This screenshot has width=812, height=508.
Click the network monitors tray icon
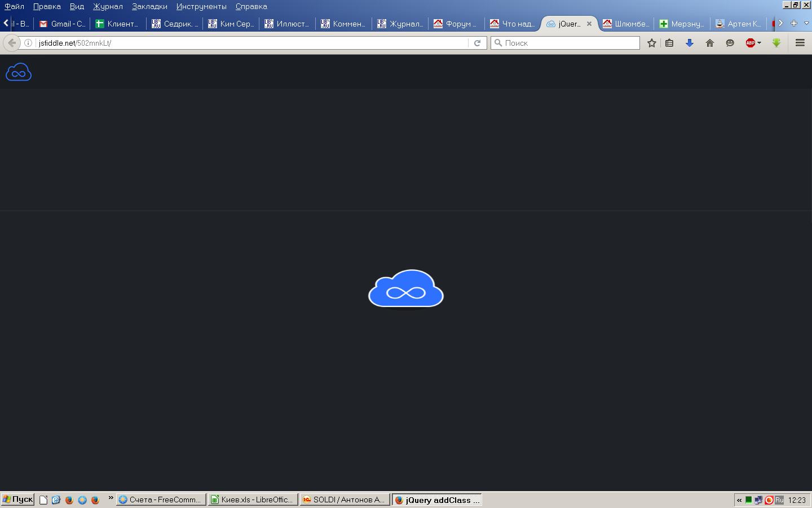click(x=758, y=500)
